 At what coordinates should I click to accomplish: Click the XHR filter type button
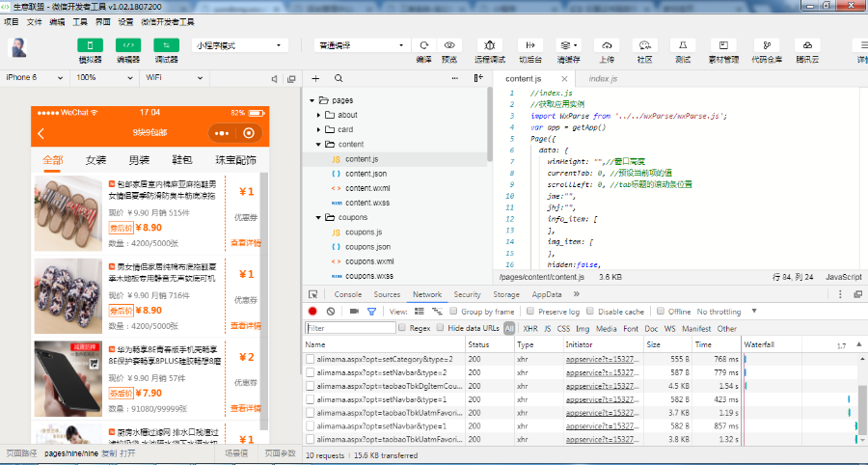(x=530, y=328)
